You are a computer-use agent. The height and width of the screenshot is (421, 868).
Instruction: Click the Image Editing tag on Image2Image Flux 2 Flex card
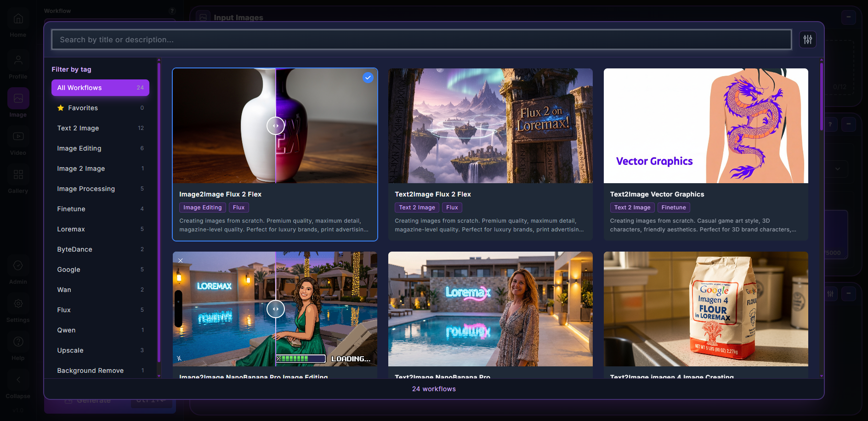[203, 208]
